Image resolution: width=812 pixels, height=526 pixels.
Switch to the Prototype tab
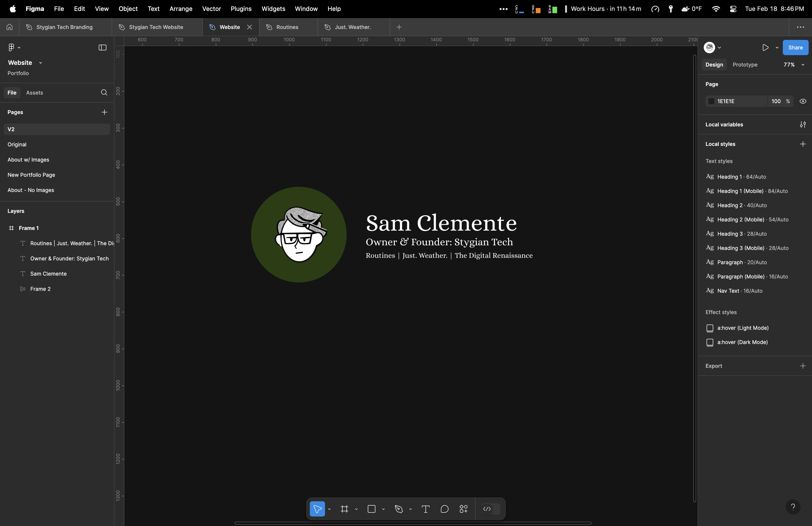pos(745,65)
